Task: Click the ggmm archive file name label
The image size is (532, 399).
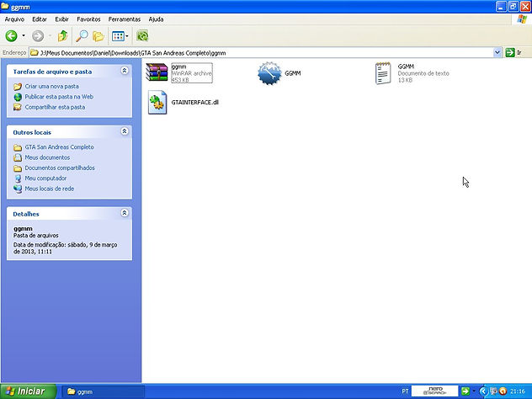Action: [178, 66]
